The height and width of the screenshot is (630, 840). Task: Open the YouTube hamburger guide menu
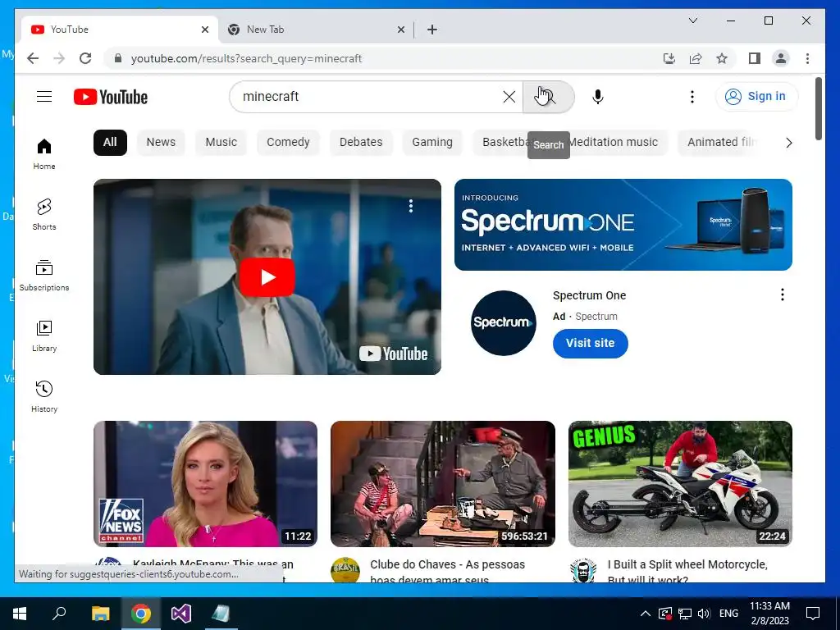pyautogui.click(x=44, y=97)
